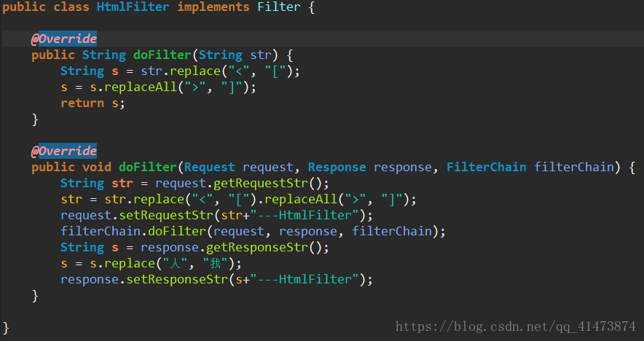Viewport: 644px width, 341px height.
Task: Click the 'void' keyword in the second method
Action: pyautogui.click(x=96, y=167)
